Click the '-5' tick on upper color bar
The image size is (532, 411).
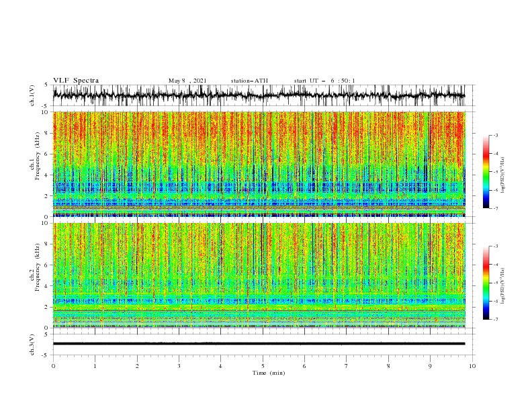pyautogui.click(x=496, y=172)
